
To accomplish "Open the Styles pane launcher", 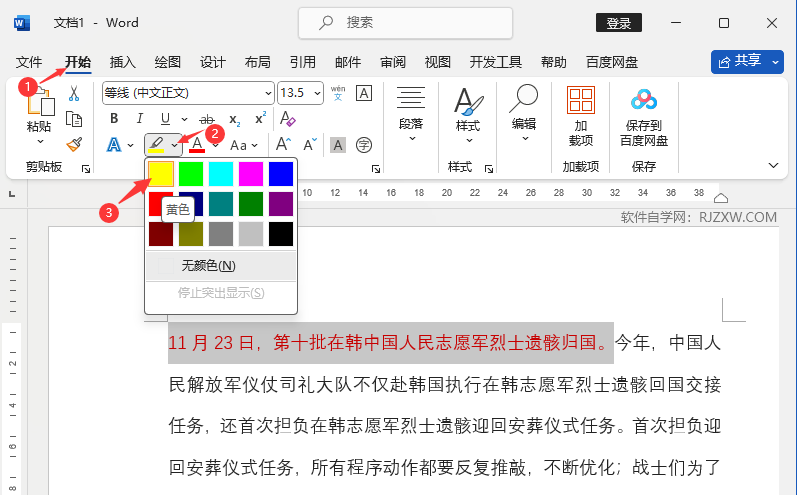I will pyautogui.click(x=489, y=169).
